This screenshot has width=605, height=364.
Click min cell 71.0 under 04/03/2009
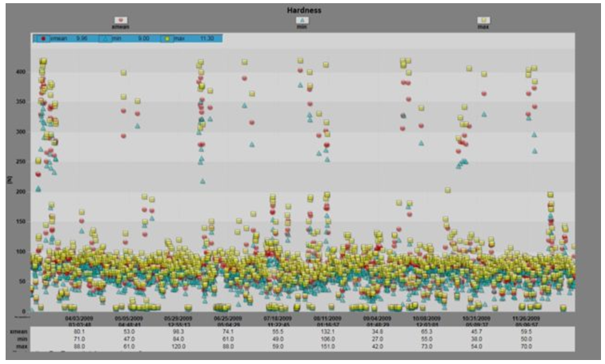click(79, 339)
